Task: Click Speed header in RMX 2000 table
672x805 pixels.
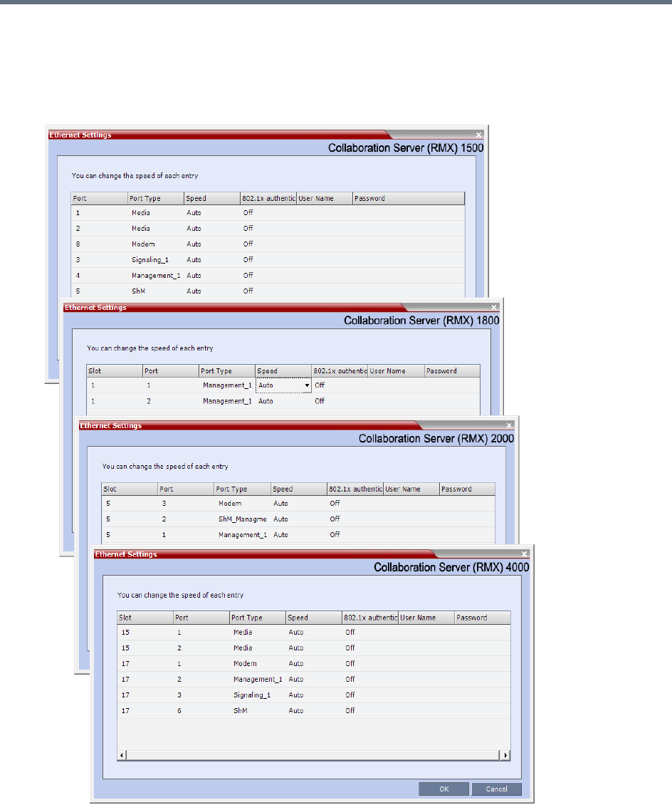Action: click(298, 489)
